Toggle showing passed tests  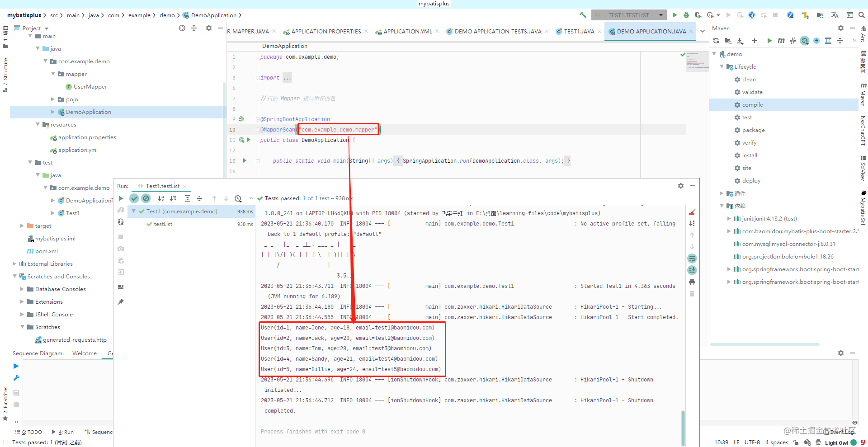[x=134, y=198]
